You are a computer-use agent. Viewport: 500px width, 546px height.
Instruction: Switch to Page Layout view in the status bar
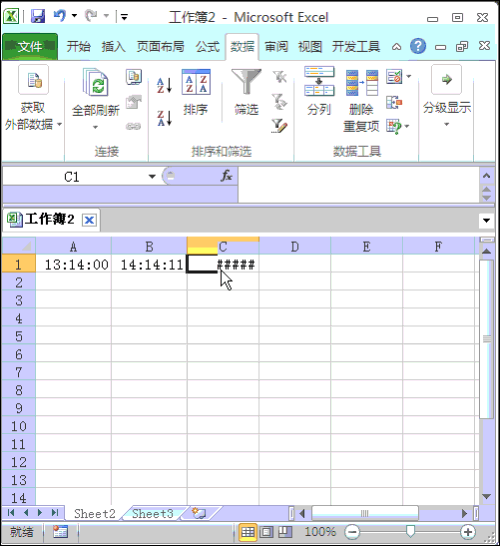point(267,532)
